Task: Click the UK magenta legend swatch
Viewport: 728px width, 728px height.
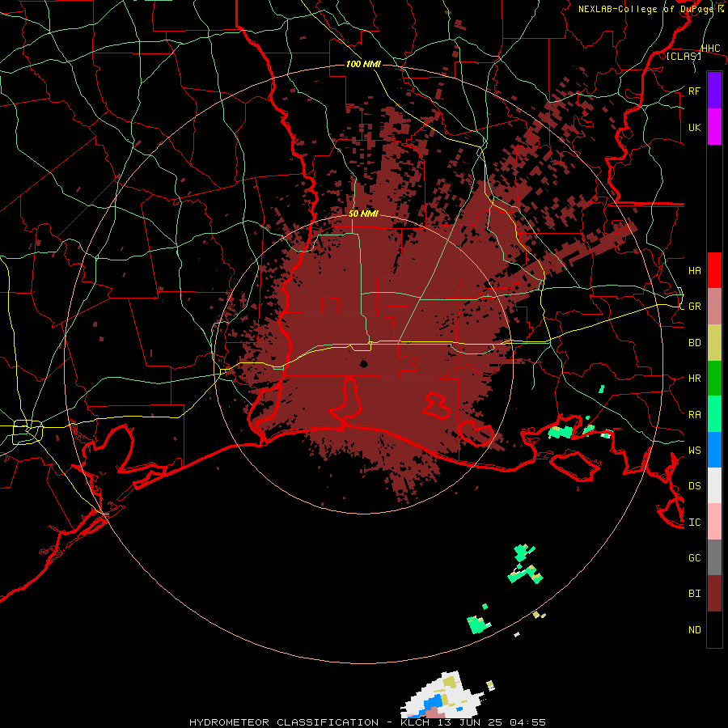Action: 714,127
